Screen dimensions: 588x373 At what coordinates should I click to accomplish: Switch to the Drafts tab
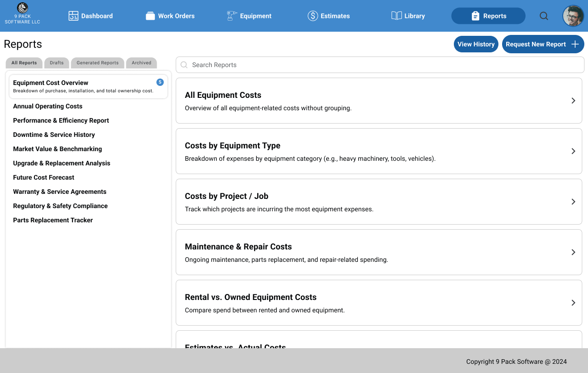(x=57, y=63)
